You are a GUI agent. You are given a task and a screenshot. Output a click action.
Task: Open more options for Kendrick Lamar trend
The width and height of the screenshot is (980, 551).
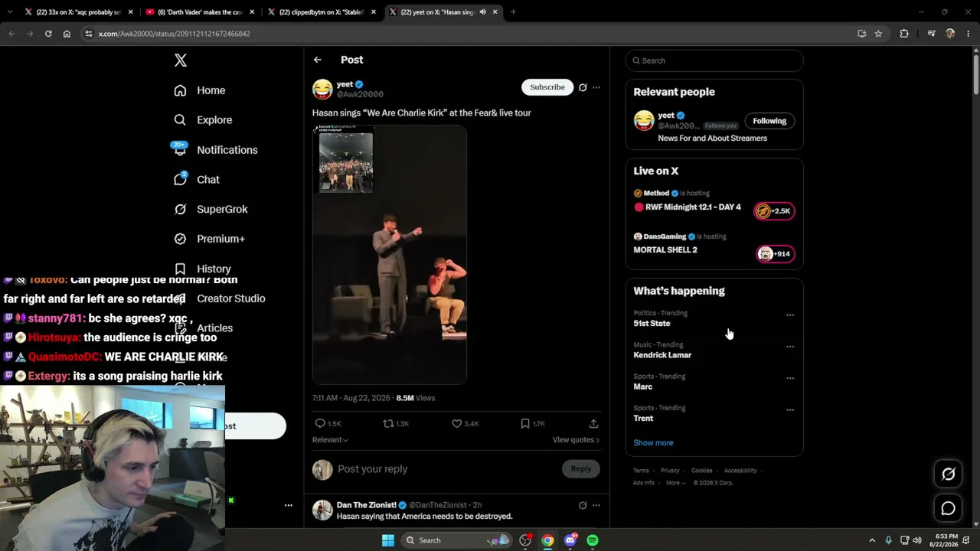click(x=790, y=347)
